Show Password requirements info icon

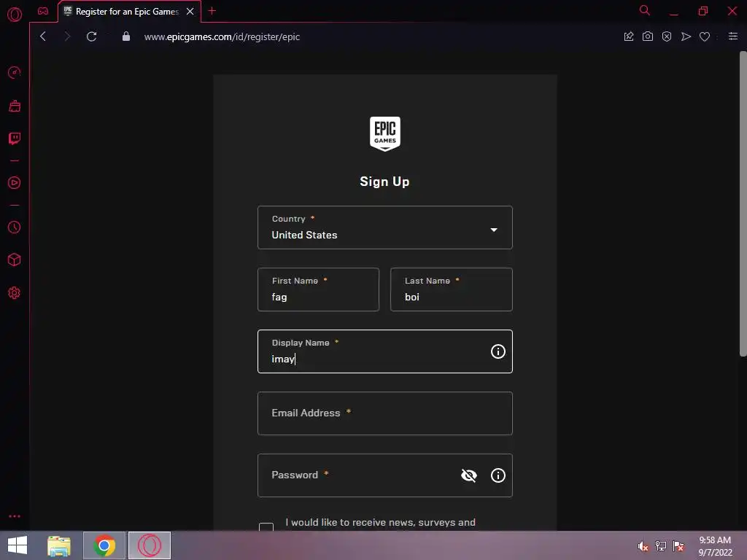(498, 475)
